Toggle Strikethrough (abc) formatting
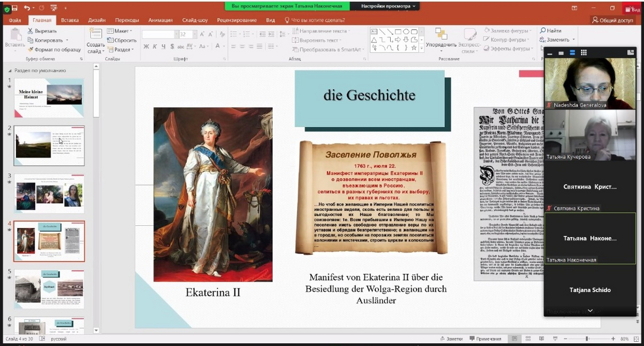This screenshot has width=644, height=346. click(x=181, y=47)
